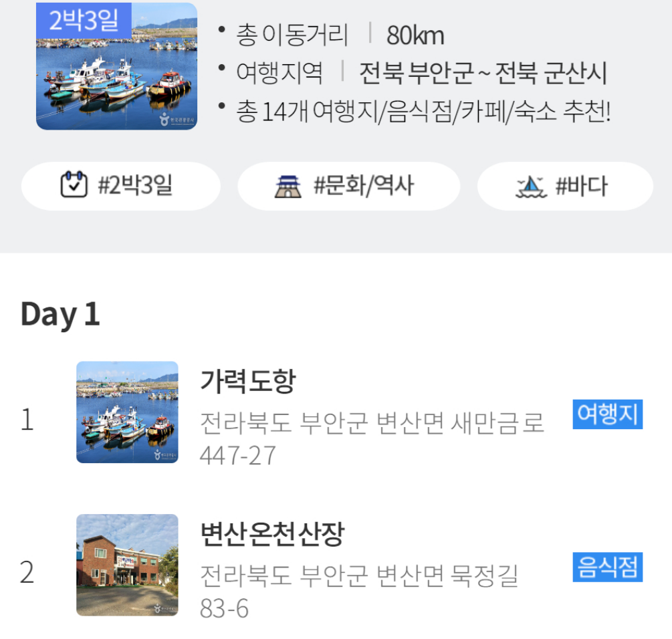Click the 음식점 category label

(x=608, y=567)
